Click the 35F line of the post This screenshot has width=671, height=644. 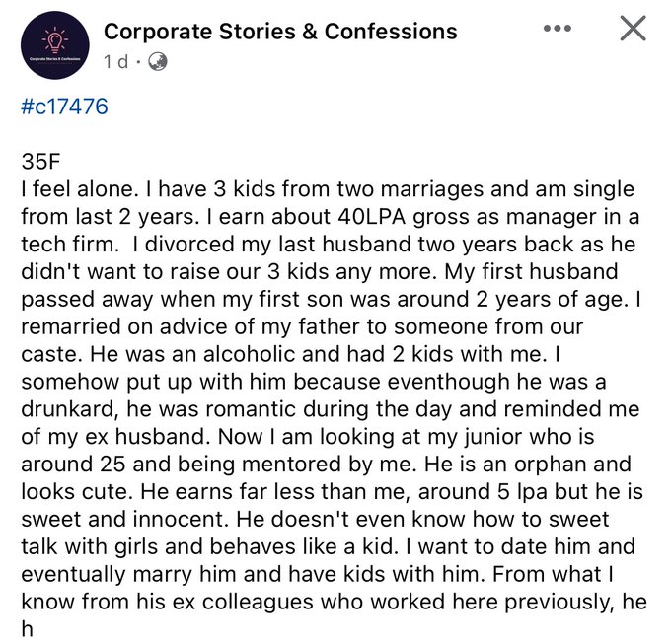pos(40,161)
